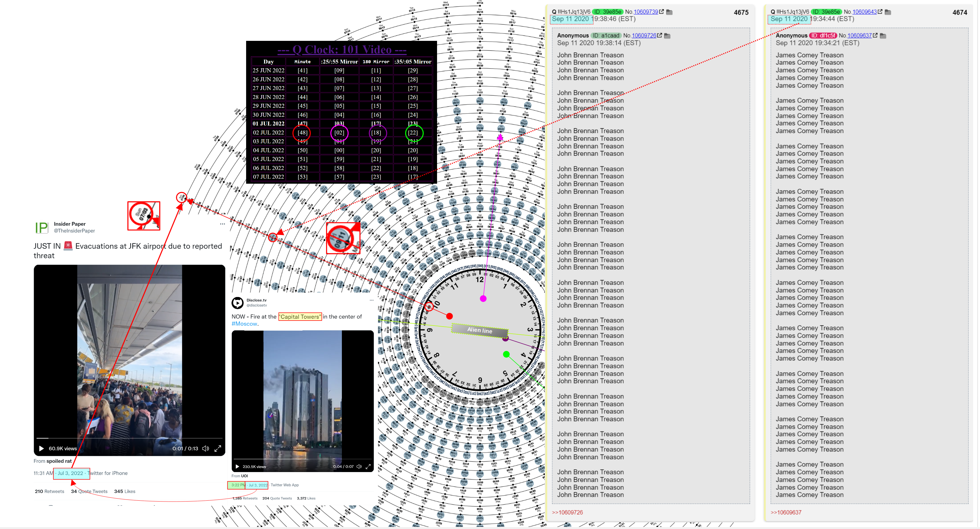This screenshot has width=980, height=529.
Task: Mute the JFK airport video volume
Action: tap(206, 448)
